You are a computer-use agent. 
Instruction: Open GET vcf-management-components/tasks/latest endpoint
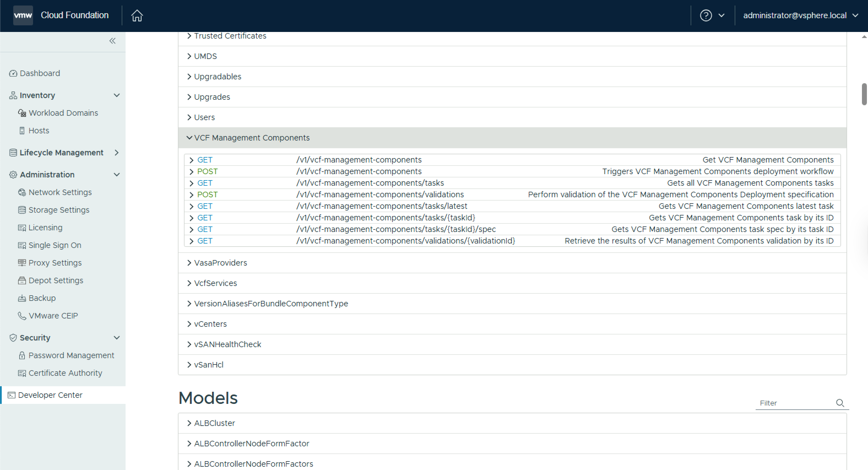point(381,206)
